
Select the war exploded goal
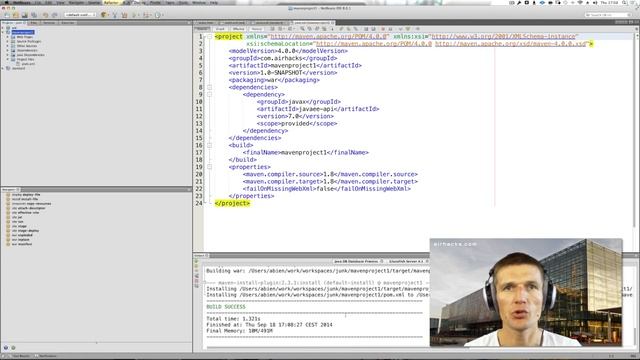tap(22, 235)
